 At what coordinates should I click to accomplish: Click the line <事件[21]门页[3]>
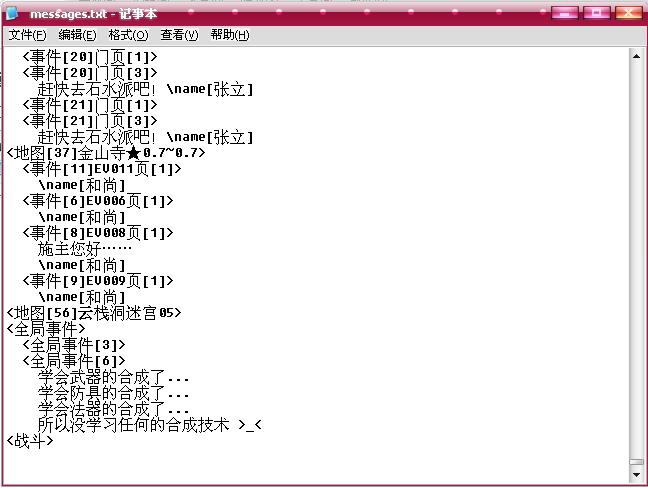90,121
